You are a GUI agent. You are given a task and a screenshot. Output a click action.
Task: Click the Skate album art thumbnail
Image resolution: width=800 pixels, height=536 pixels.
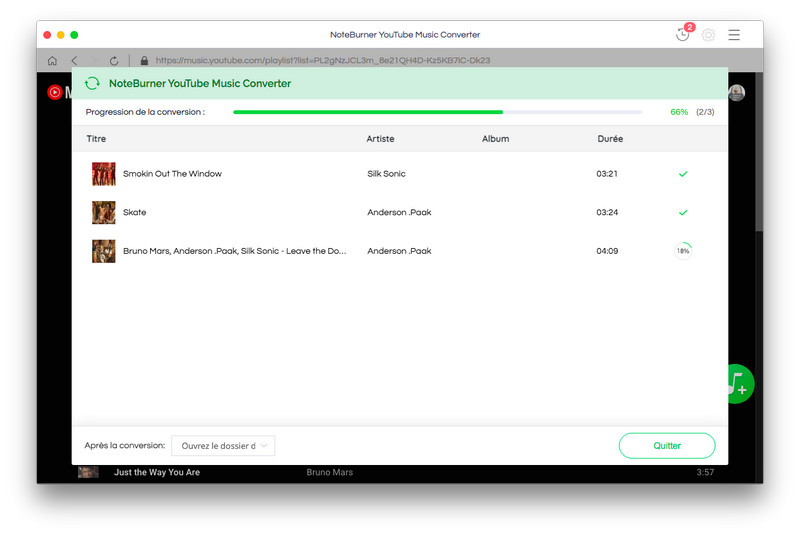(x=104, y=212)
